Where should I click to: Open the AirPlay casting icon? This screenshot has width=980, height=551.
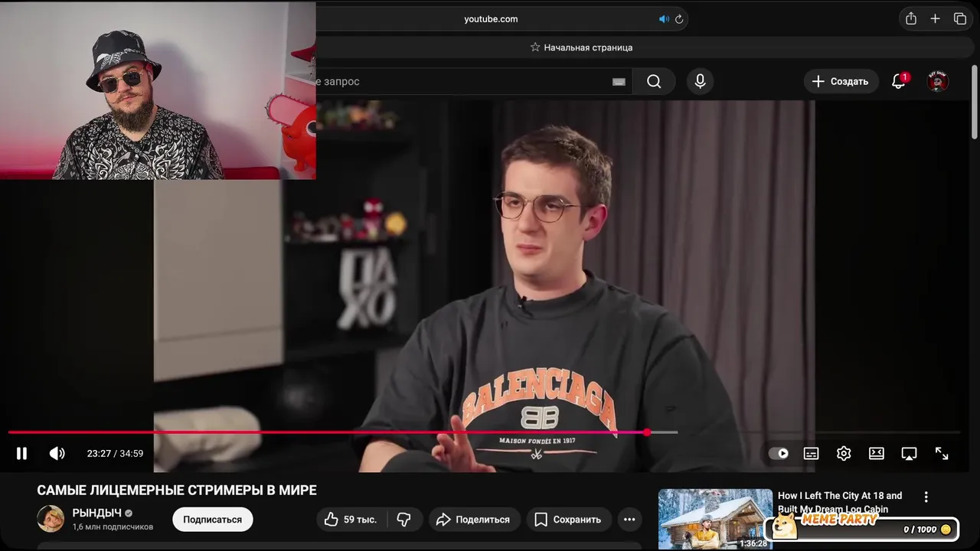click(909, 454)
